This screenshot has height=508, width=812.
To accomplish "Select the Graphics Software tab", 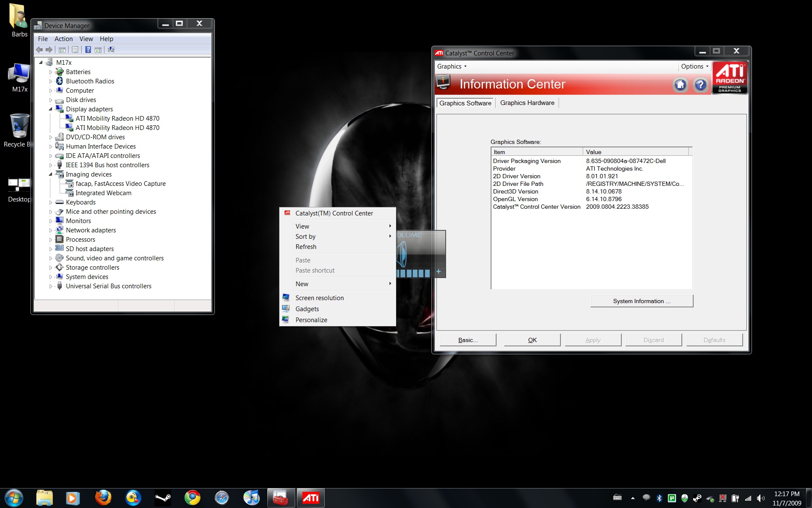I will coord(465,103).
